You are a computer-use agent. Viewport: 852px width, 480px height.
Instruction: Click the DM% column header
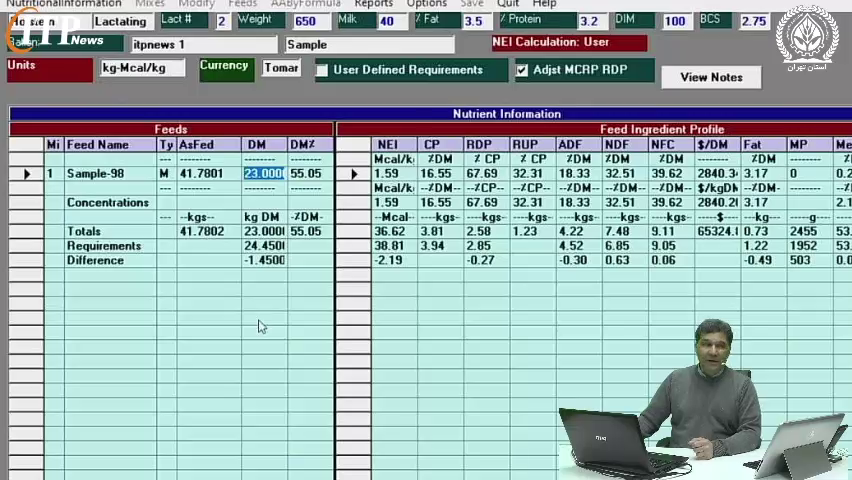click(x=310, y=145)
